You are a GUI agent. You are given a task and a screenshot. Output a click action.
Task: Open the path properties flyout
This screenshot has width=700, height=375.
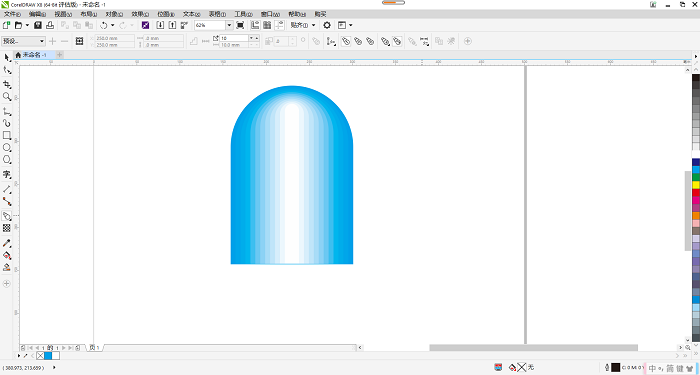tap(331, 41)
